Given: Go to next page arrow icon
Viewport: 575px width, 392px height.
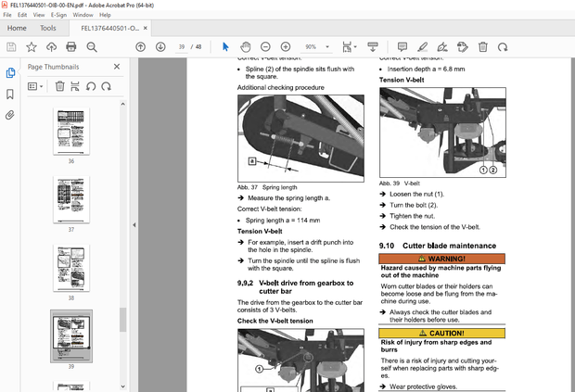Looking at the screenshot, I should coord(160,47).
